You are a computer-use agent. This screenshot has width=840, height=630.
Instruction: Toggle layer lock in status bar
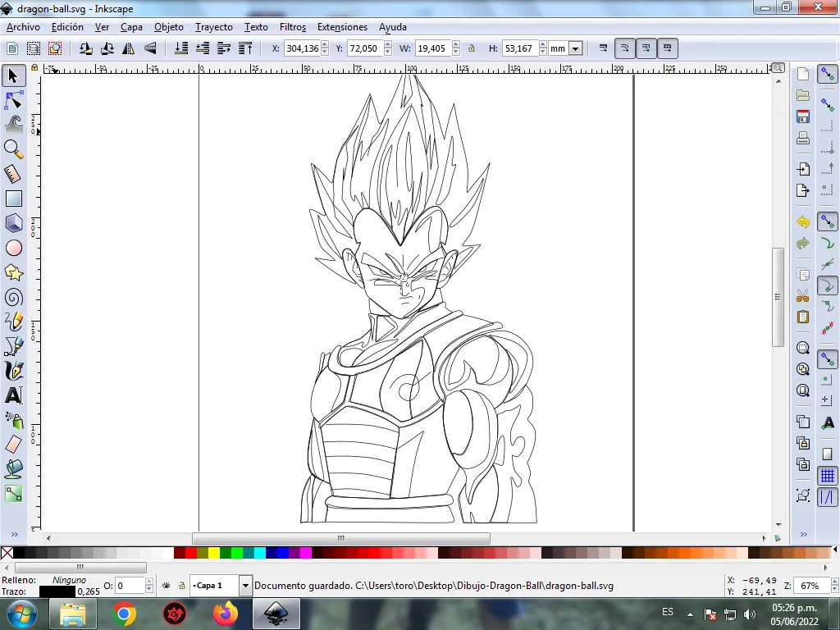tap(181, 586)
